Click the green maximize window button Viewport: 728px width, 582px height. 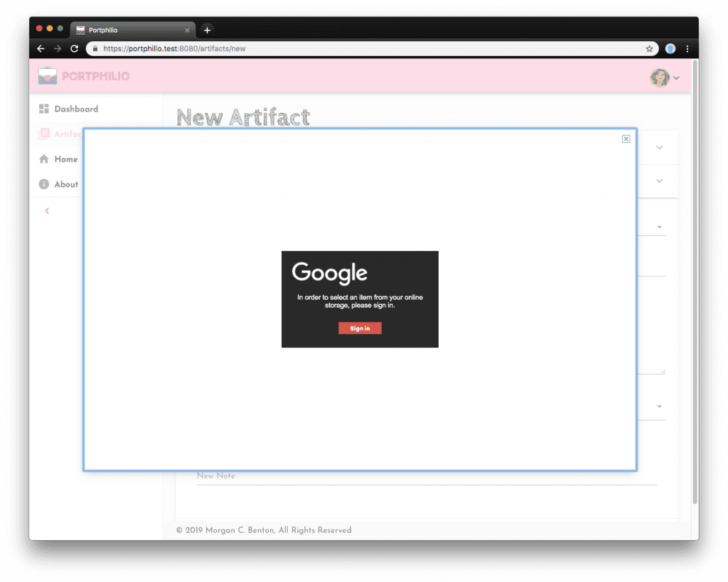point(60,28)
